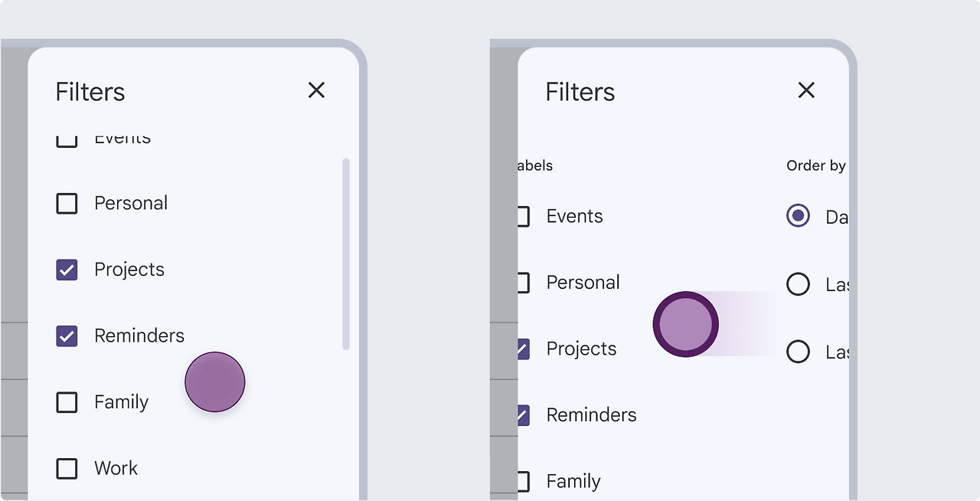
Task: Check Personal in the left Filters panel
Action: click(x=67, y=204)
